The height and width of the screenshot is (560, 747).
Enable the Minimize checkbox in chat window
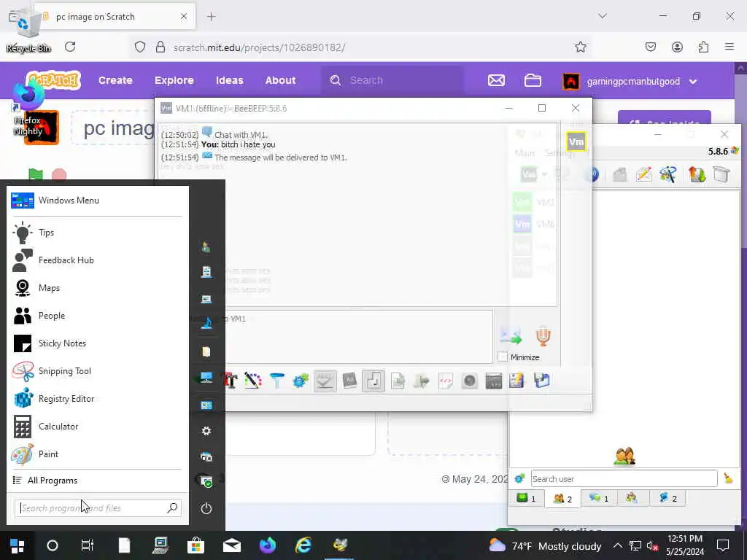(502, 357)
